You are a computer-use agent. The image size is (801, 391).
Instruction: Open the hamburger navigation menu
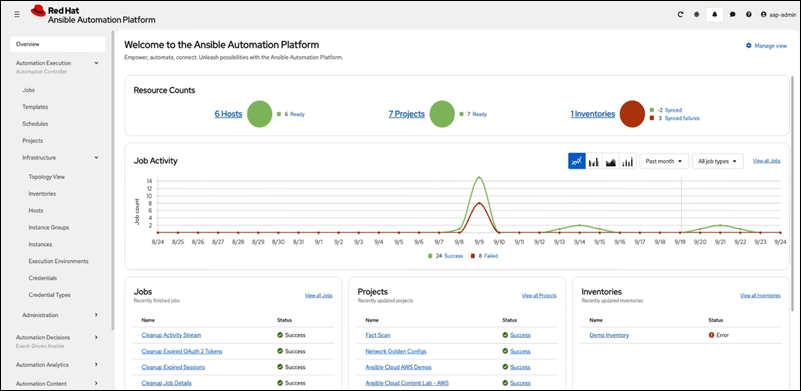pyautogui.click(x=17, y=15)
